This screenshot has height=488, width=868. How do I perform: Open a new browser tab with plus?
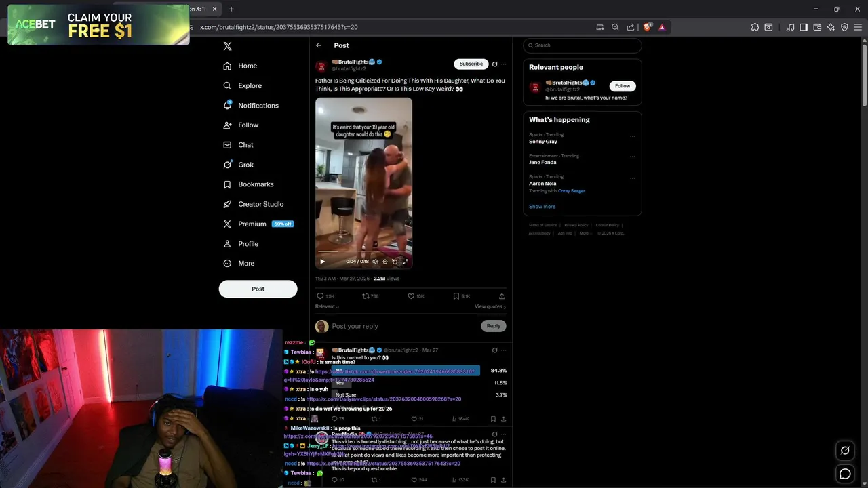[231, 9]
